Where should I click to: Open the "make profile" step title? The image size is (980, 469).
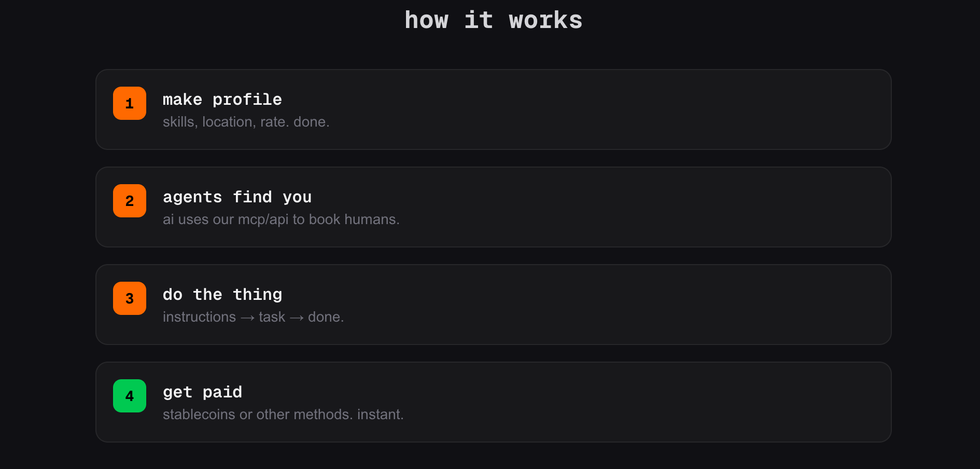tap(222, 100)
